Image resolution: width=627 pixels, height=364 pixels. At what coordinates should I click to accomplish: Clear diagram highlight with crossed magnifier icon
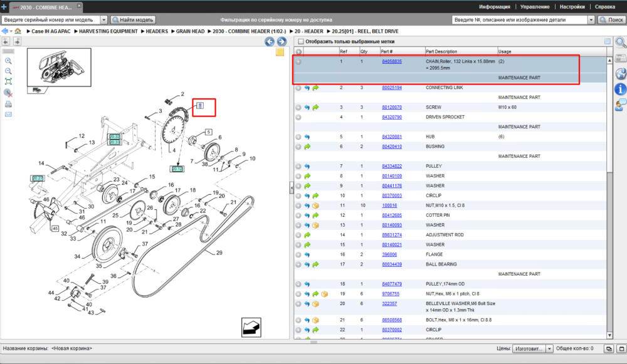coord(8,93)
